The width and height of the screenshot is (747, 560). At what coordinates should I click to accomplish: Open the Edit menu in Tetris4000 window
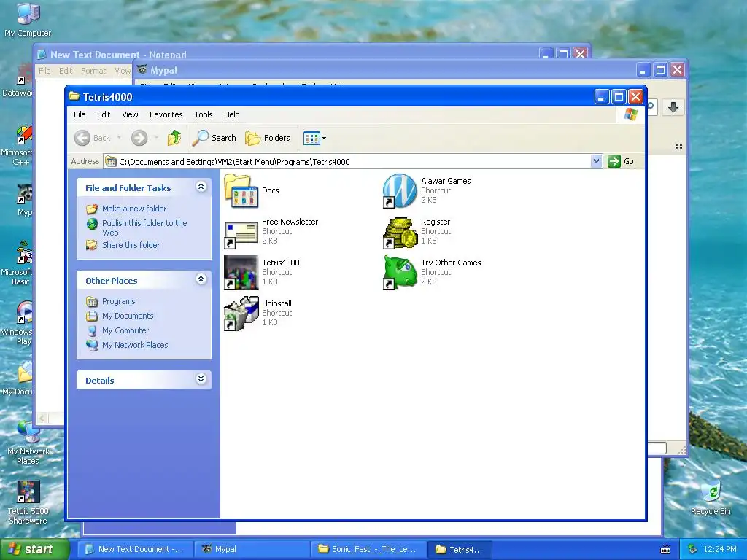pyautogui.click(x=104, y=114)
